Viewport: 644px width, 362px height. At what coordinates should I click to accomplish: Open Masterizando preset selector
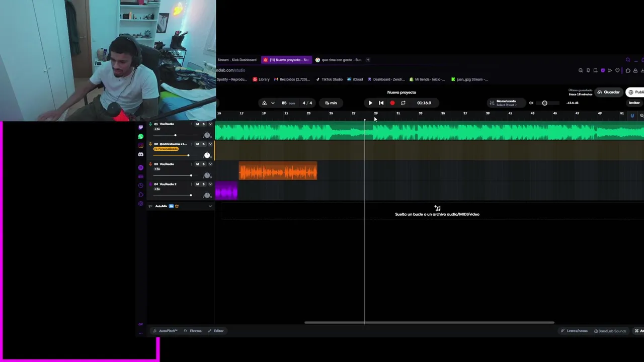pyautogui.click(x=506, y=103)
